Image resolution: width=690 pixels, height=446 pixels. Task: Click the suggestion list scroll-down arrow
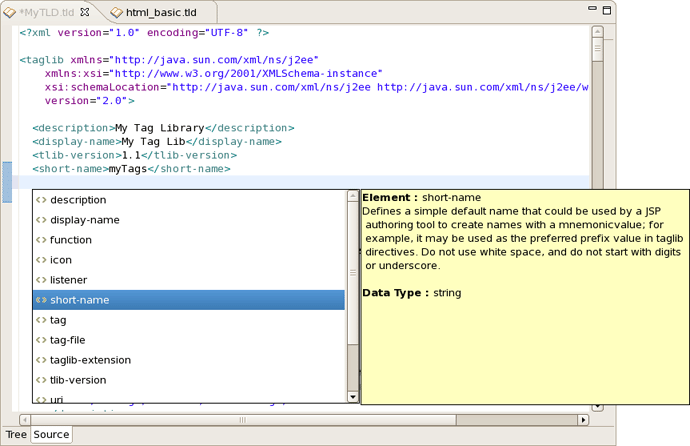(x=352, y=397)
